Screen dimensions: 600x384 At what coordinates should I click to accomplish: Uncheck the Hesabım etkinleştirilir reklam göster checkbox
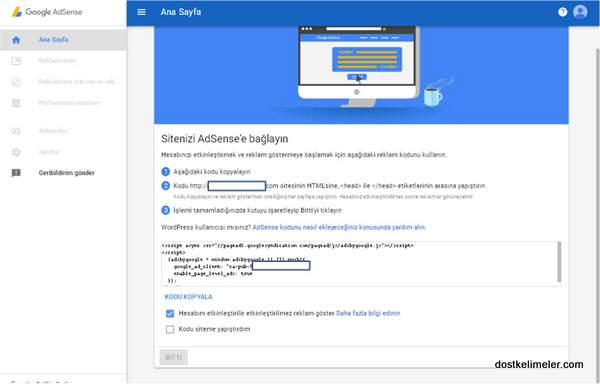pyautogui.click(x=170, y=314)
